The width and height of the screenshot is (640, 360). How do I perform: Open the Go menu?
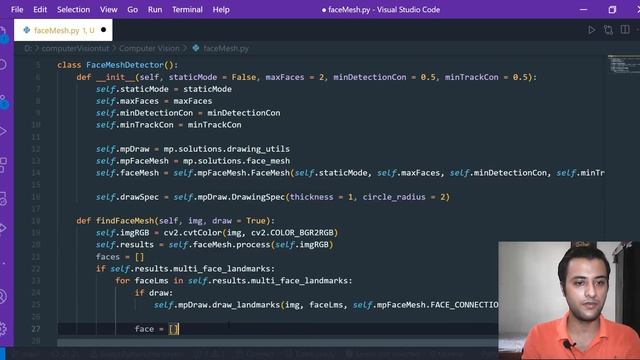tap(133, 9)
